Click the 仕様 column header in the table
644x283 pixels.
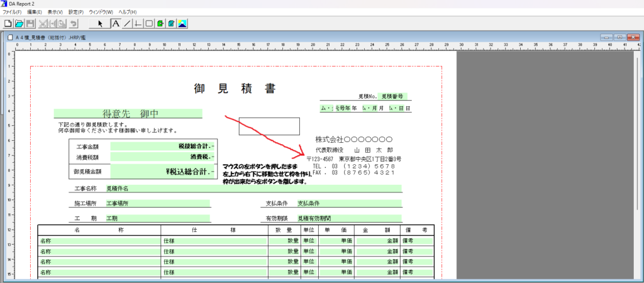(214, 230)
